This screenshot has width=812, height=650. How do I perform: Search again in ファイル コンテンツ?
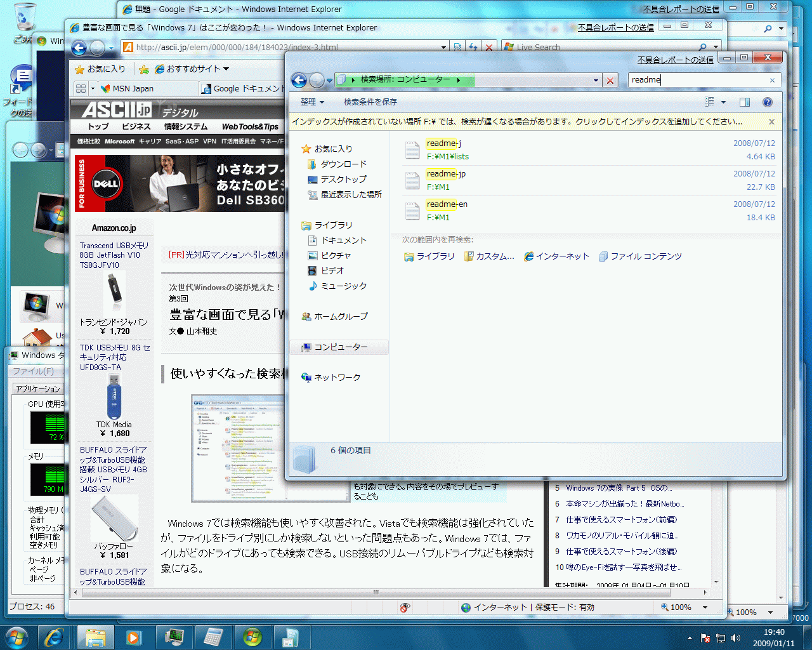pos(640,256)
